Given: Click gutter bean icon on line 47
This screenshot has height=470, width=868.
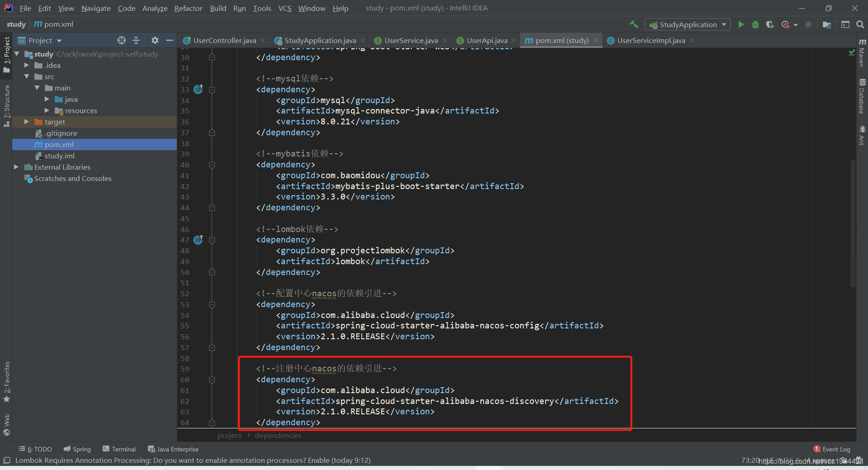Looking at the screenshot, I should pyautogui.click(x=198, y=240).
